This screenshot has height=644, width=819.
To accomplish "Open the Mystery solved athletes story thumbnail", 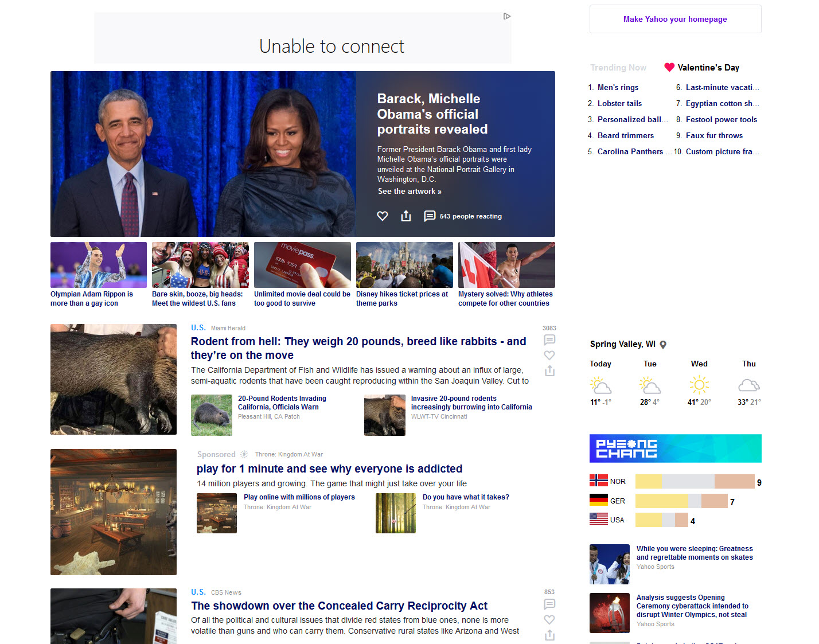I will (x=506, y=265).
